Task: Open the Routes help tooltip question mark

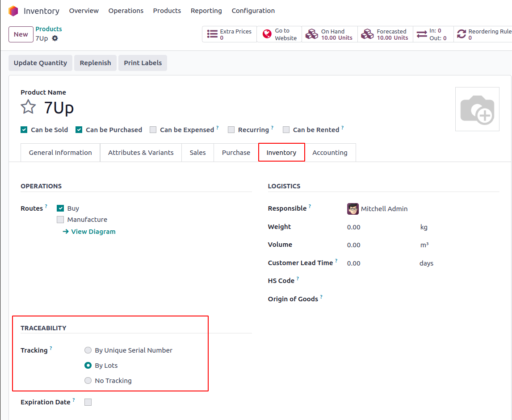Action: tap(46, 206)
